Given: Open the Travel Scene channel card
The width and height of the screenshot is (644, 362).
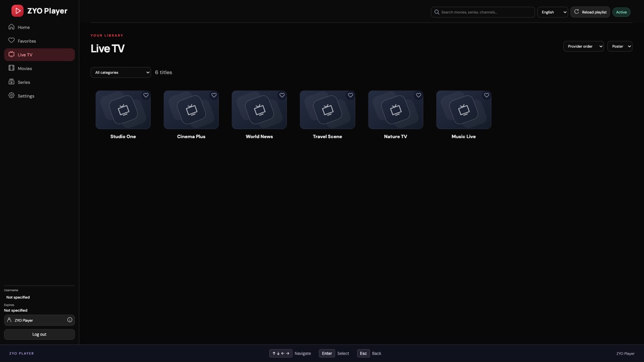Looking at the screenshot, I should 328,110.
